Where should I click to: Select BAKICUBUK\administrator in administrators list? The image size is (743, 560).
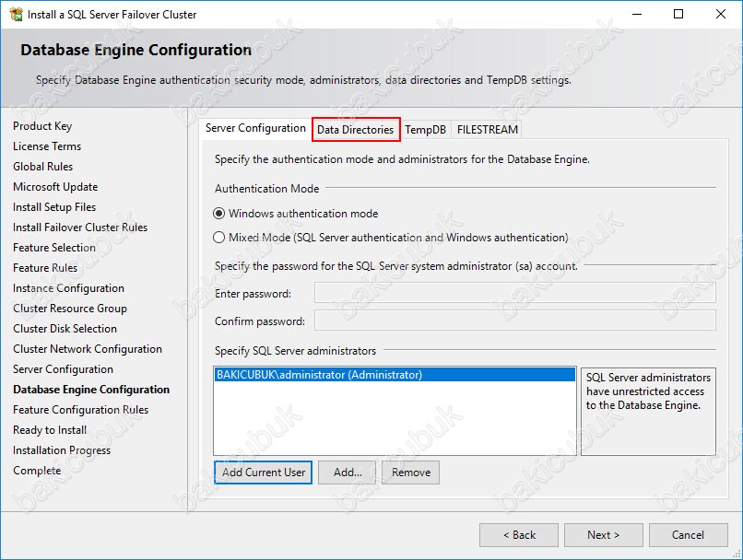tap(395, 375)
